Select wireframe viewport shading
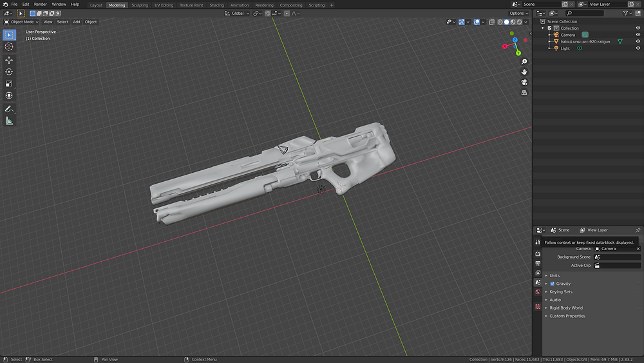 [500, 22]
